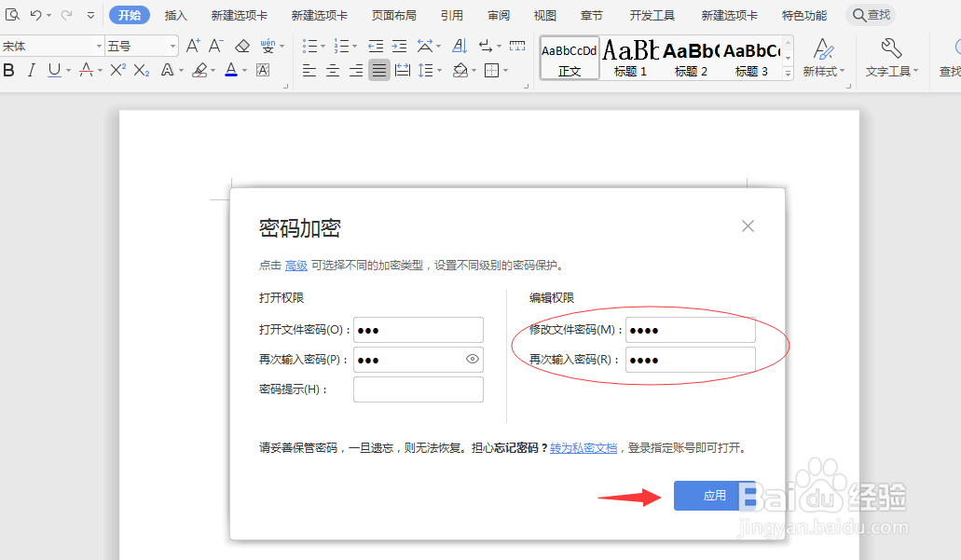Open sort icon in paragraph group
Screen dimensions: 961x560
click(x=459, y=46)
